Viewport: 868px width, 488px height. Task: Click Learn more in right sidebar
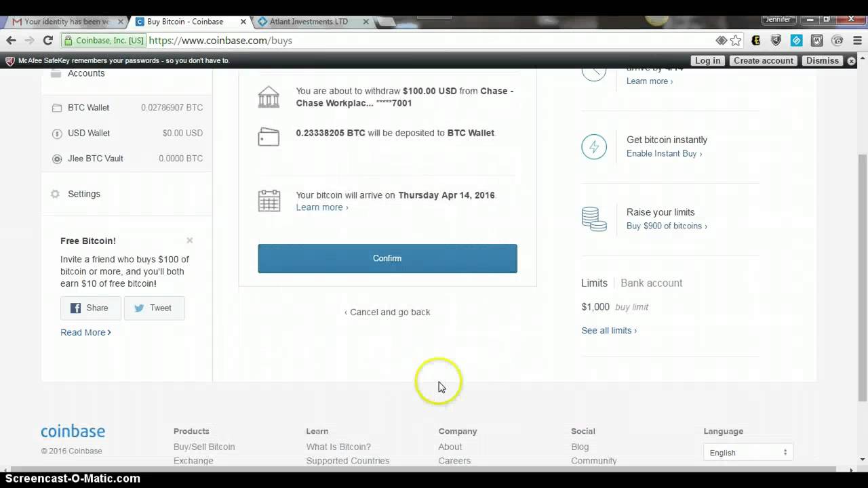(x=650, y=81)
